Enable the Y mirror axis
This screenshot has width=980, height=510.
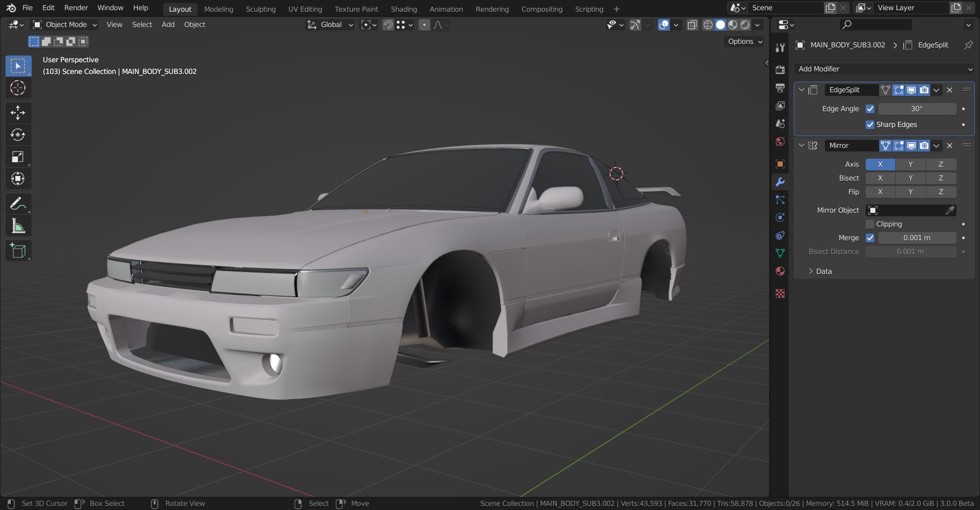[911, 164]
